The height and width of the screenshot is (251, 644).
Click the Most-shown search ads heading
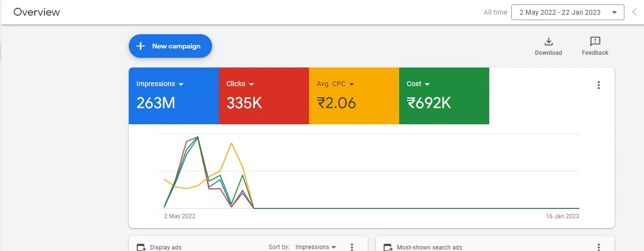click(429, 248)
